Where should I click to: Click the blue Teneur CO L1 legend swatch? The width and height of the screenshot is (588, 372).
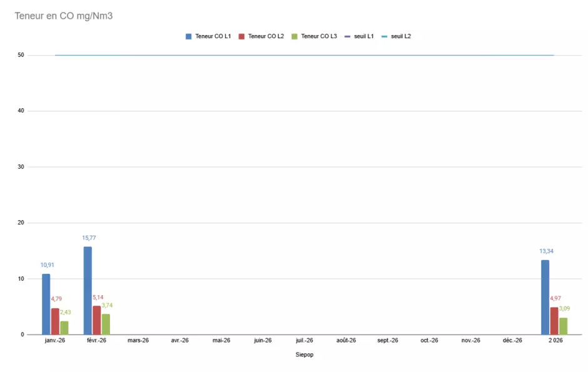pyautogui.click(x=188, y=36)
